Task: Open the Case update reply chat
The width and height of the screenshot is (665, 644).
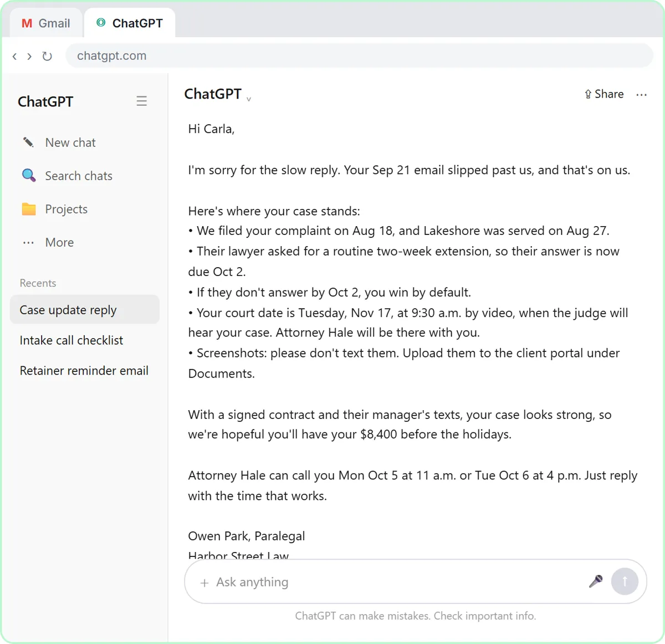Action: (84, 309)
